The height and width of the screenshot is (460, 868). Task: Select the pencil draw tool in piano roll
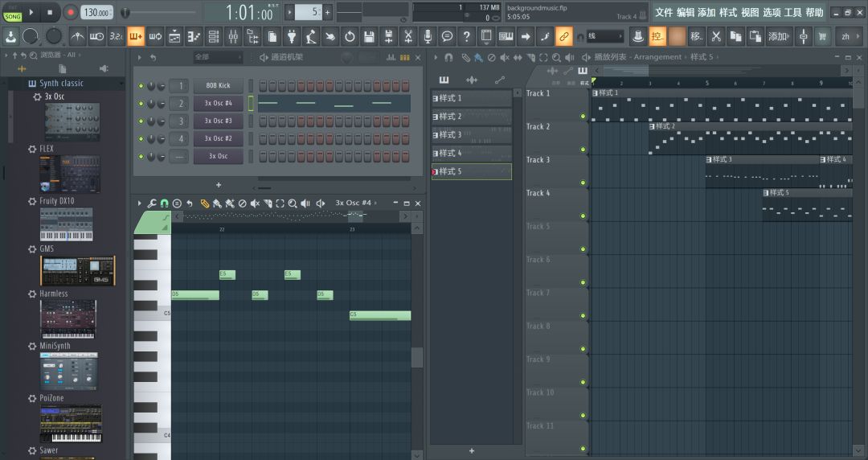click(204, 203)
